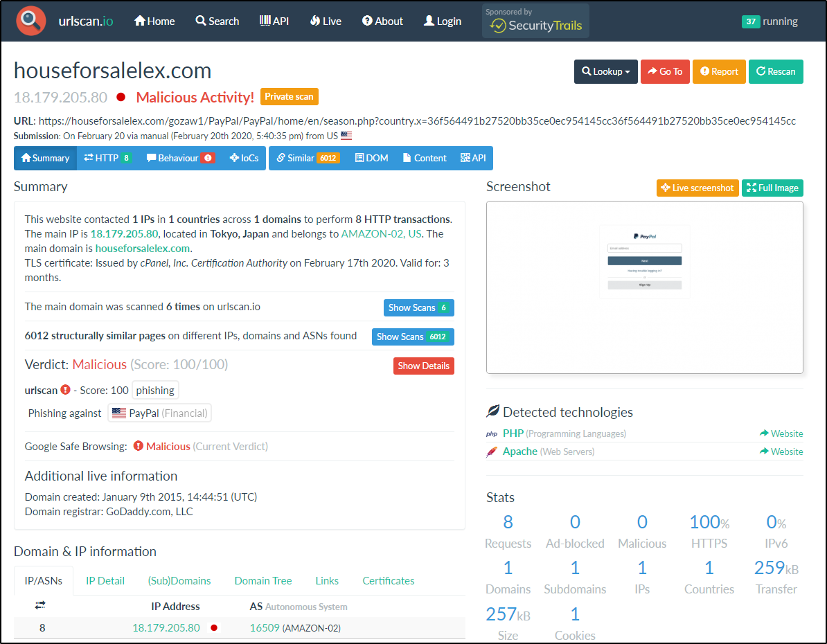
Task: Switch to the IP Detail tab
Action: pyautogui.click(x=105, y=581)
